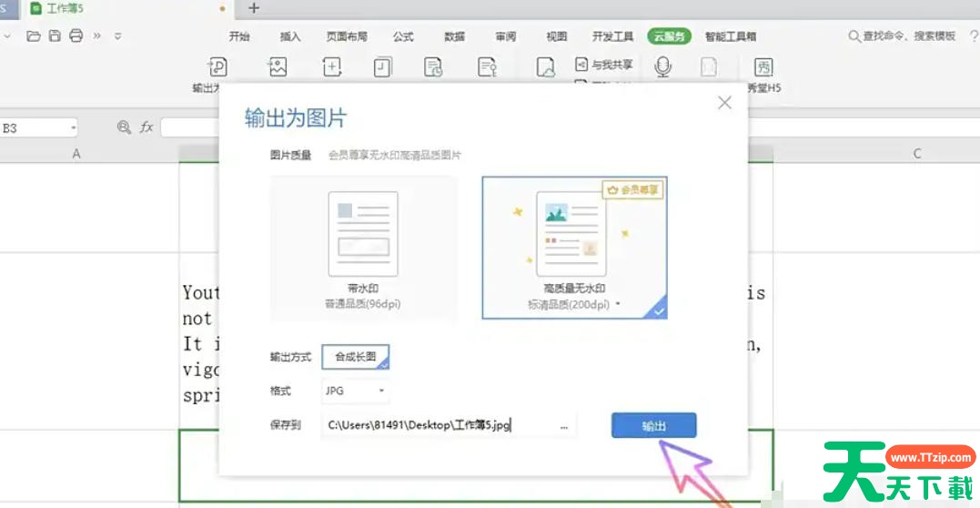
Task: Switch to 视图 ribbon tab
Action: [556, 37]
